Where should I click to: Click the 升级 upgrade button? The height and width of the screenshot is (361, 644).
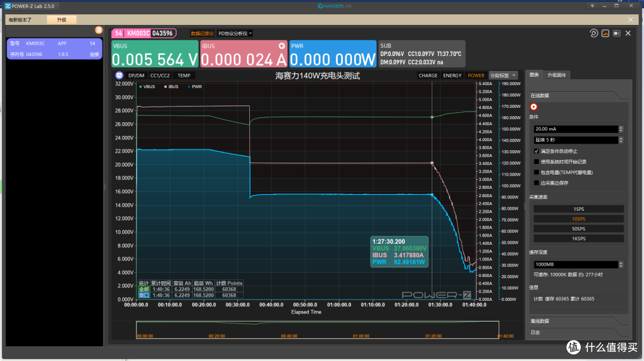(x=61, y=20)
